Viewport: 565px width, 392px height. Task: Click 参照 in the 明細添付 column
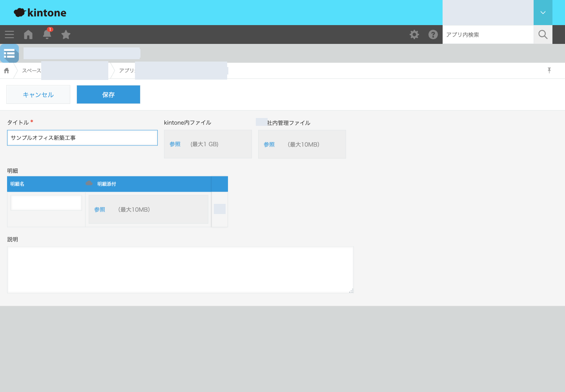[100, 210]
